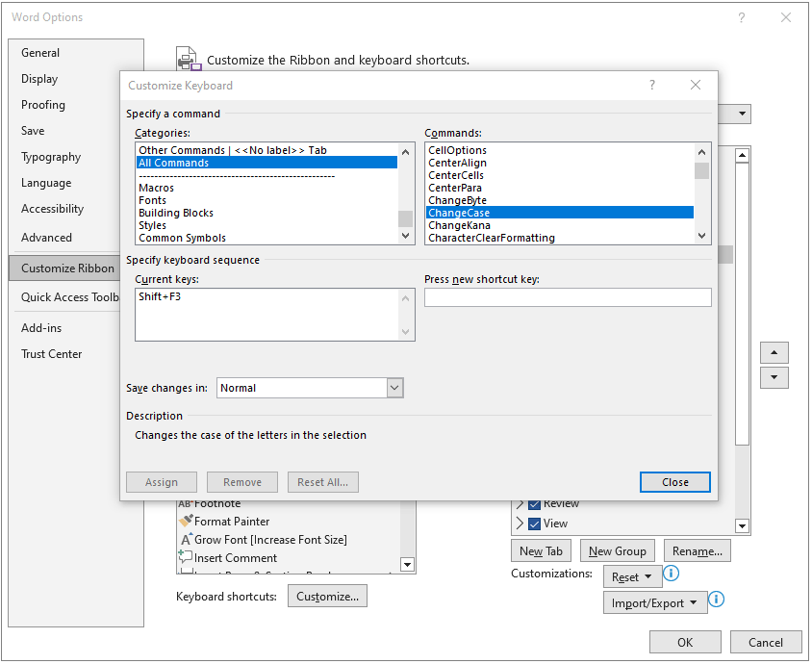Open the Add-ins options page
Image resolution: width=812 pixels, height=664 pixels.
(41, 328)
